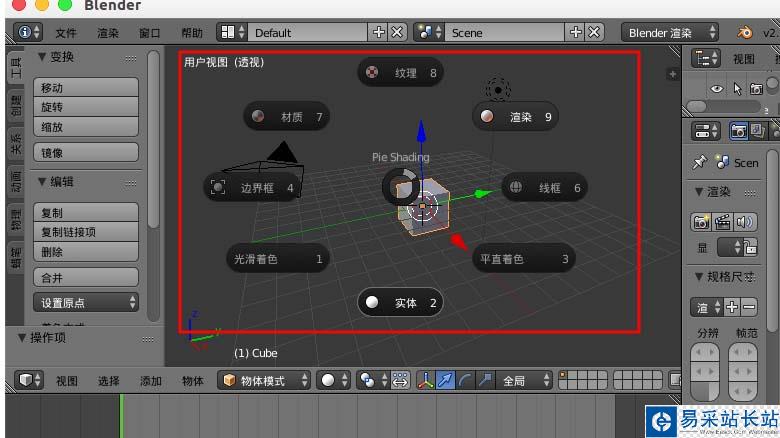The width and height of the screenshot is (780, 438).
Task: Open the 物体模式 mode dropdown
Action: point(264,380)
